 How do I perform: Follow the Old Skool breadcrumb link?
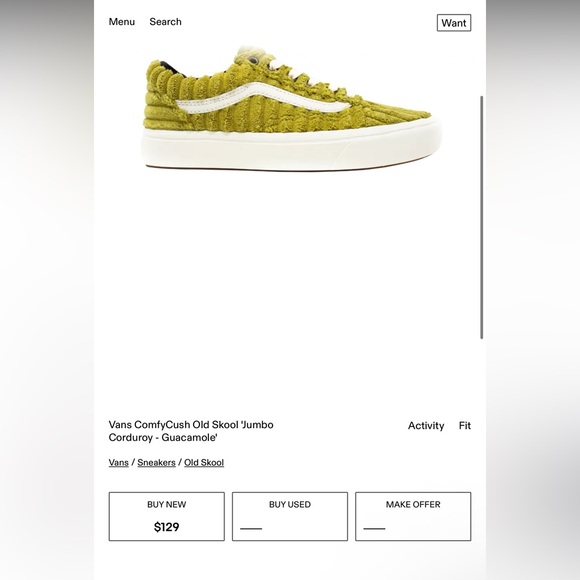click(204, 462)
